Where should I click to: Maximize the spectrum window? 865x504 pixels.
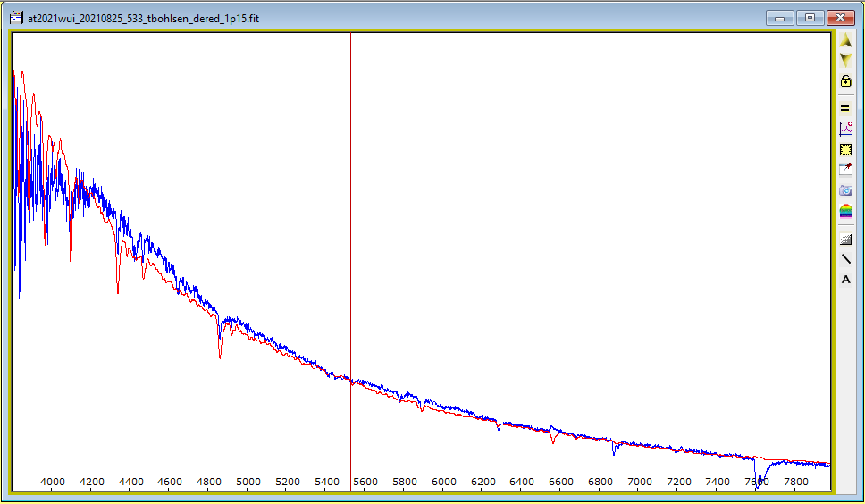tap(810, 18)
